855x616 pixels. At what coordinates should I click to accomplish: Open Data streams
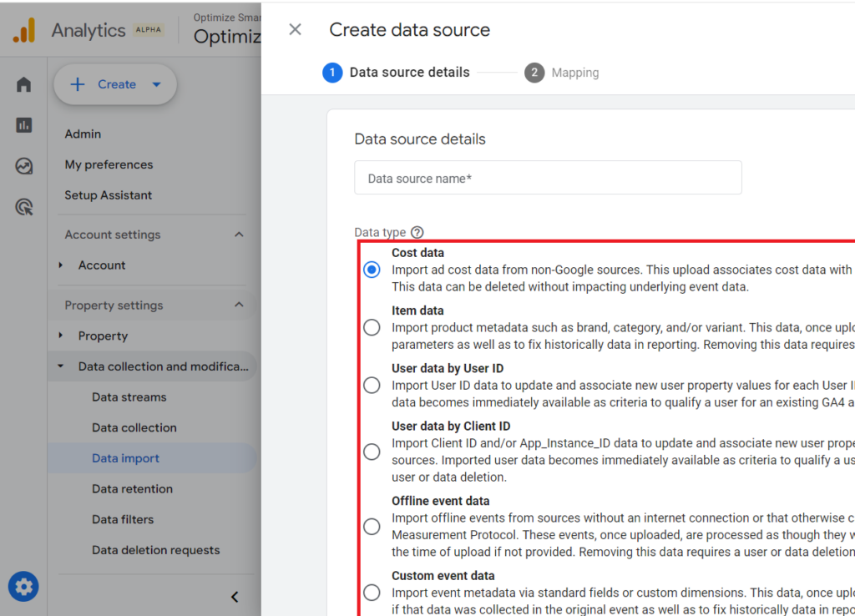tap(129, 397)
